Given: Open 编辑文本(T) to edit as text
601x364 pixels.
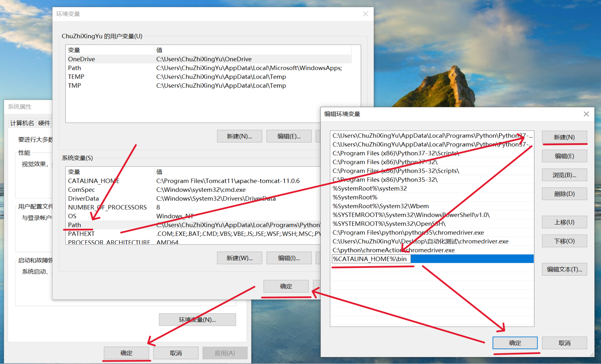Looking at the screenshot, I should click(564, 269).
